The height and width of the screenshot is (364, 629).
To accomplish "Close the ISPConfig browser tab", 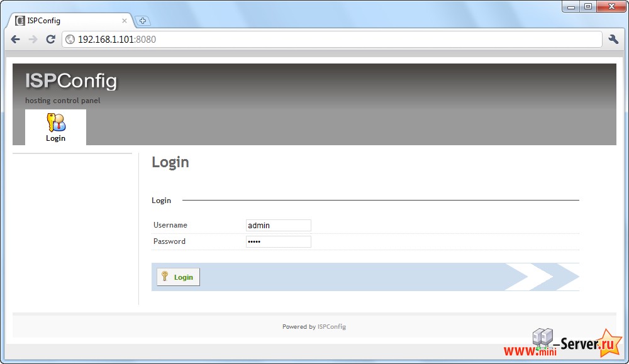I will 125,21.
